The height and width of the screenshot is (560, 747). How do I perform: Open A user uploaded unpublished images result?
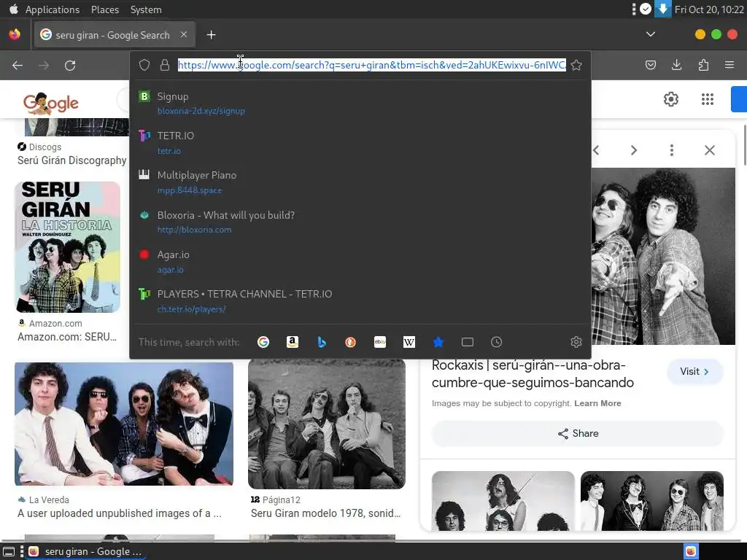120,513
